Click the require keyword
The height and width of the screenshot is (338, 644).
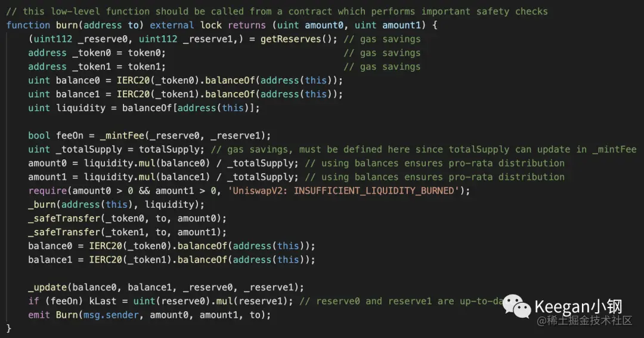tap(48, 190)
